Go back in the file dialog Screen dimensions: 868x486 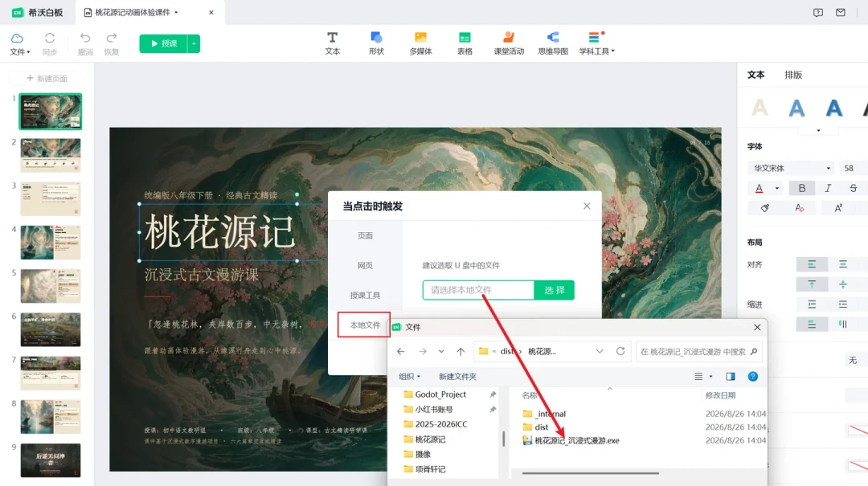point(401,352)
